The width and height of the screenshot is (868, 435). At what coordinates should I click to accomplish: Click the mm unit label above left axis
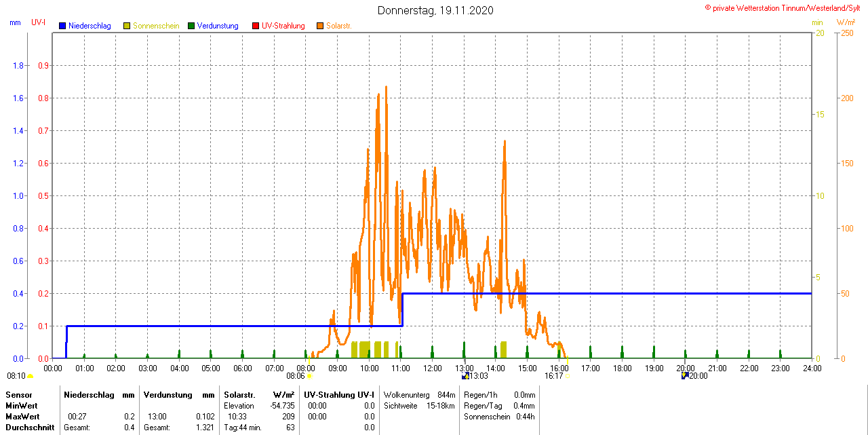click(15, 22)
